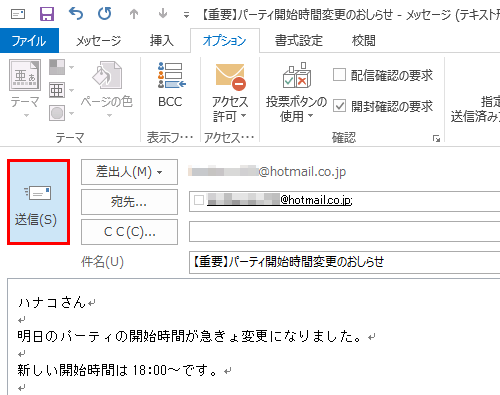Open the 差出人(M) sender dropdown
Screen dimensions: 500x395
129,172
